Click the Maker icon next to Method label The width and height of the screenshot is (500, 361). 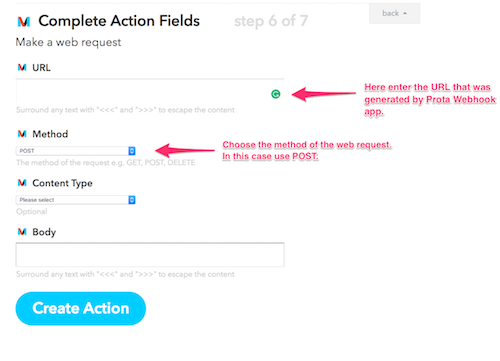click(x=22, y=134)
